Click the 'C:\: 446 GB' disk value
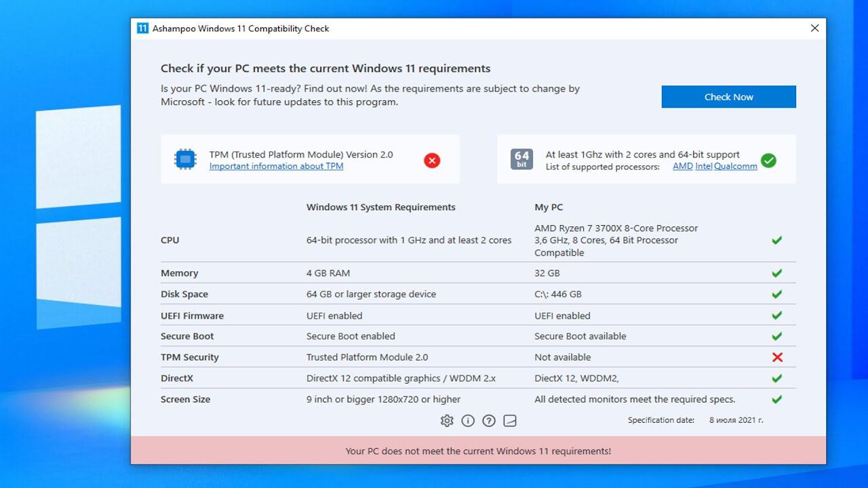The height and width of the screenshot is (488, 868). point(558,294)
